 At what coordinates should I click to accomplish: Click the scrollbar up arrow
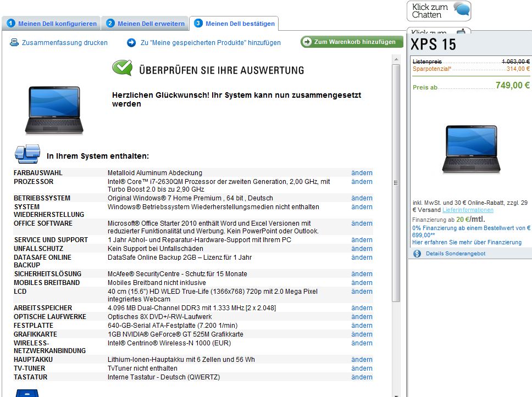[396, 59]
